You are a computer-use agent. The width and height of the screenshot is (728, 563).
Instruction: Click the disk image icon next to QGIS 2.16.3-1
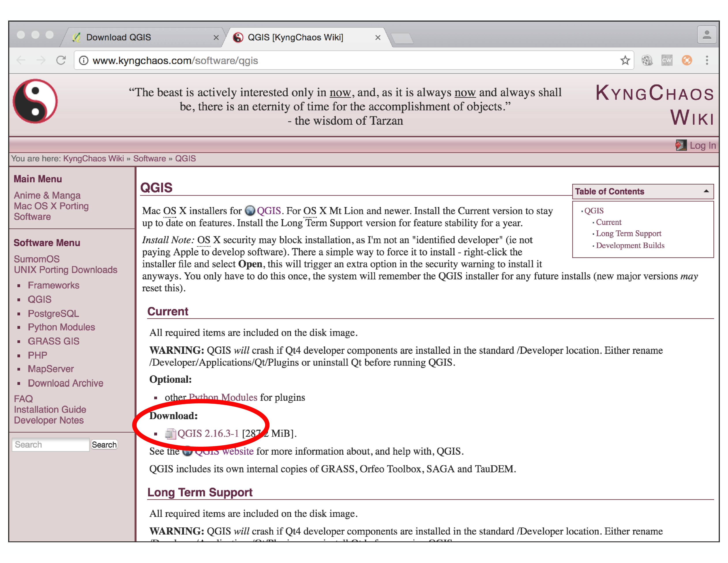170,434
